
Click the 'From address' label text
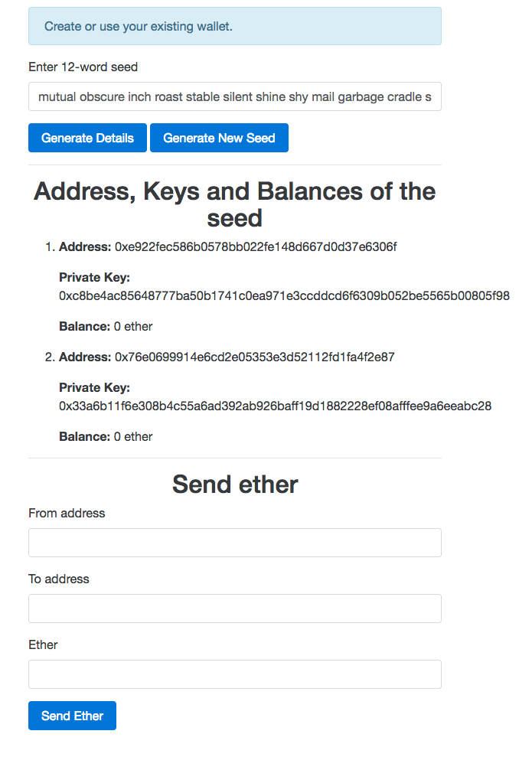pos(67,513)
